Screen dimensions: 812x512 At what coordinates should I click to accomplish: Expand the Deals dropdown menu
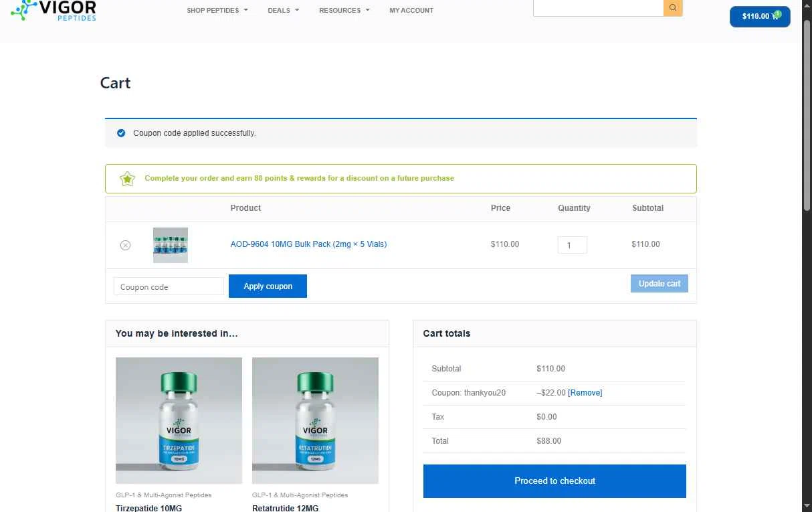pos(284,10)
